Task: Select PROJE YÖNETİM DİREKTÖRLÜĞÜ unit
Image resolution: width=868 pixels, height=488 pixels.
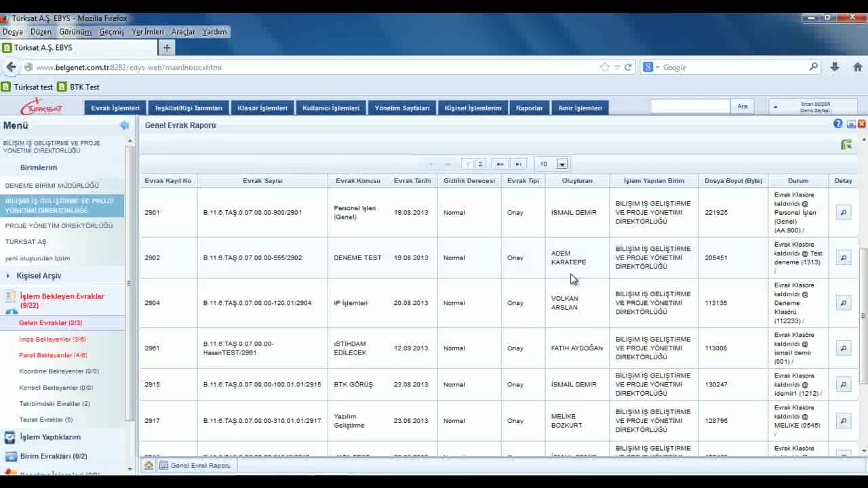Action: 59,226
